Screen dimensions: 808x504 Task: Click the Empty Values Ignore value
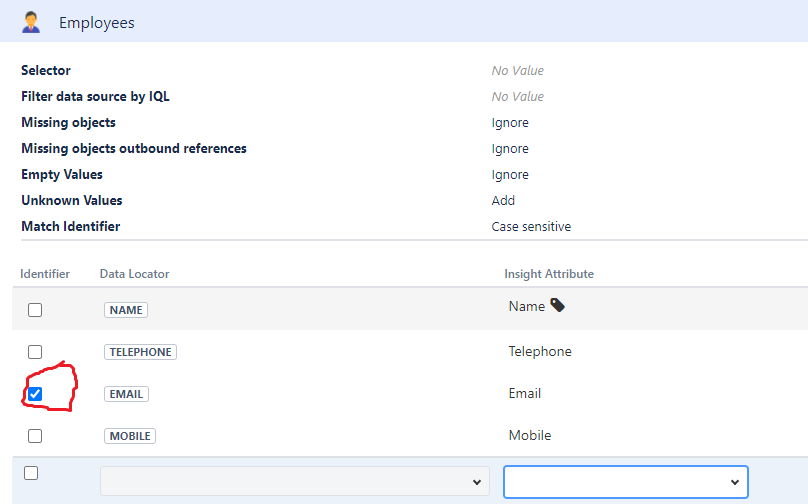coord(510,175)
